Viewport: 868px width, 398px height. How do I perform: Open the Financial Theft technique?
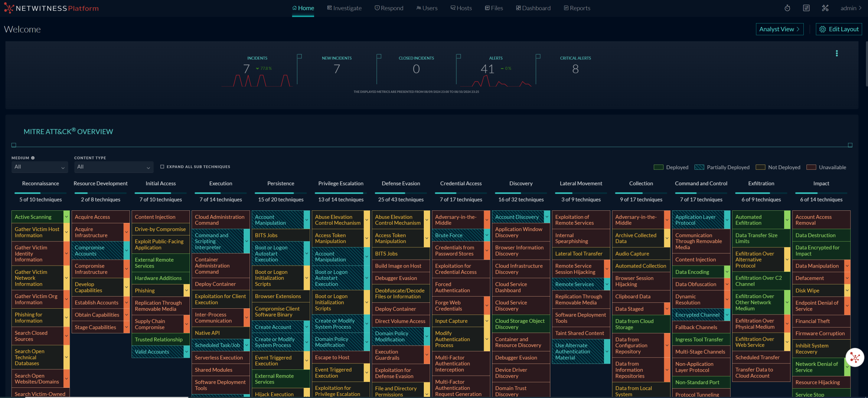click(821, 321)
